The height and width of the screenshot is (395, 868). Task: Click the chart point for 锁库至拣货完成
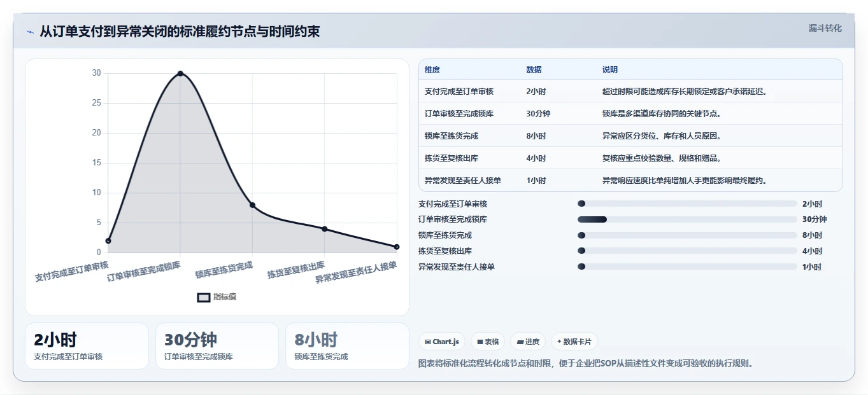pos(252,205)
